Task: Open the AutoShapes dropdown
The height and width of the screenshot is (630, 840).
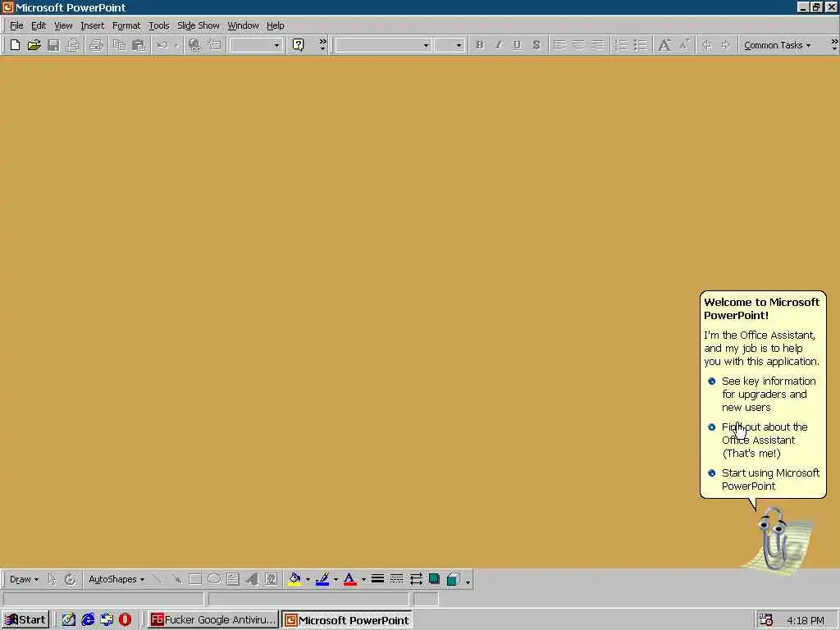Action: 116,579
